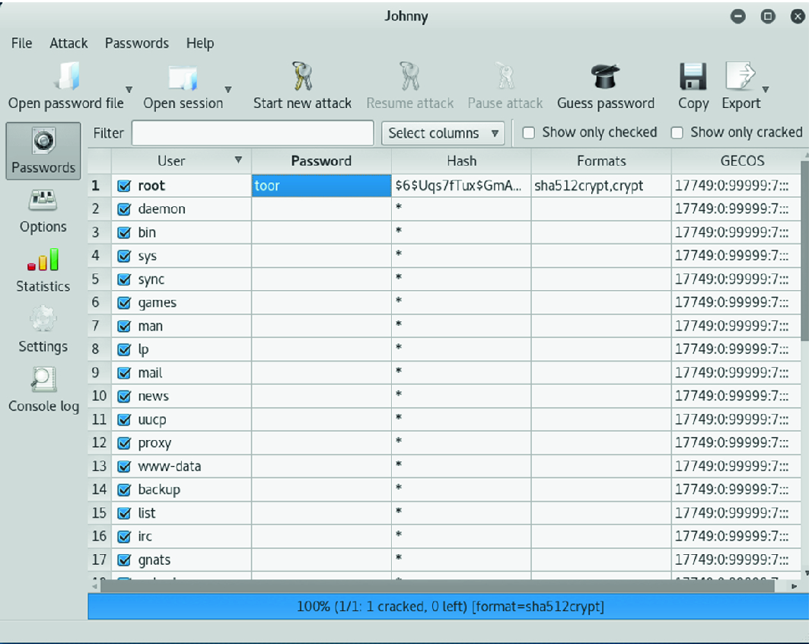The image size is (812, 644).
Task: Select row header number 5
Action: pos(100,279)
